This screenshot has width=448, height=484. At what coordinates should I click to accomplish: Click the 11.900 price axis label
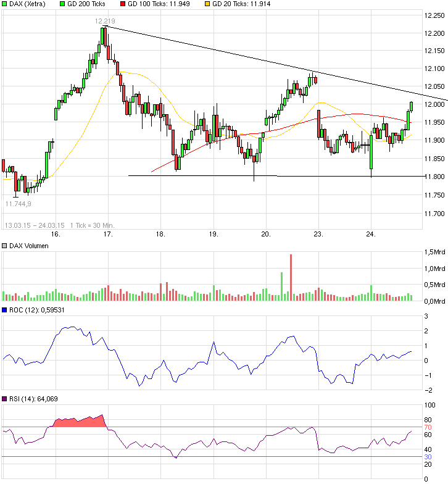click(434, 140)
